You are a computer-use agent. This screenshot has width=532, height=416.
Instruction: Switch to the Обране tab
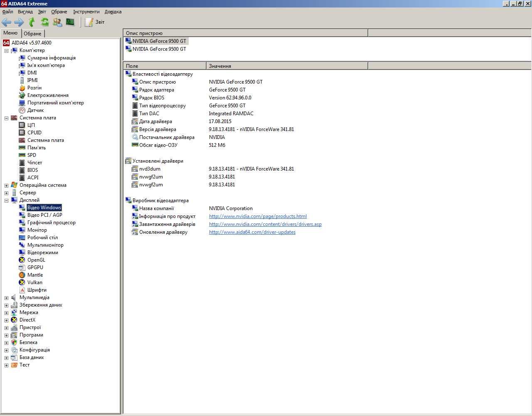[x=32, y=34]
